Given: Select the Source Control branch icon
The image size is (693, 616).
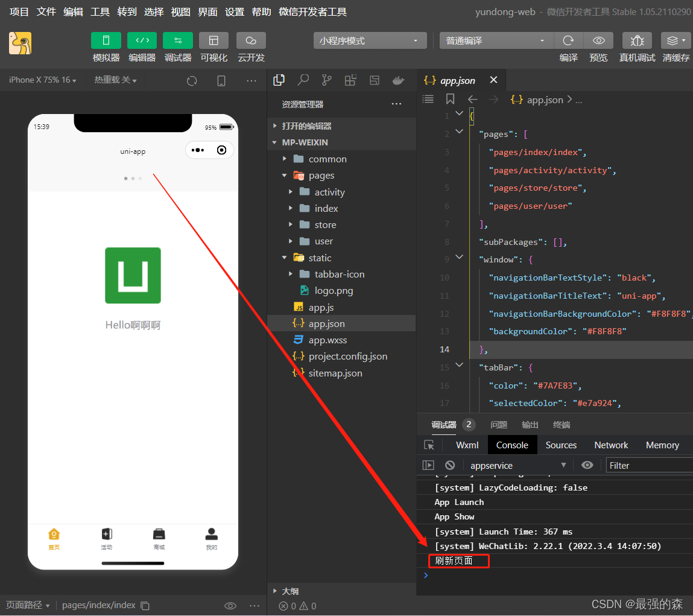Looking at the screenshot, I should tap(327, 80).
